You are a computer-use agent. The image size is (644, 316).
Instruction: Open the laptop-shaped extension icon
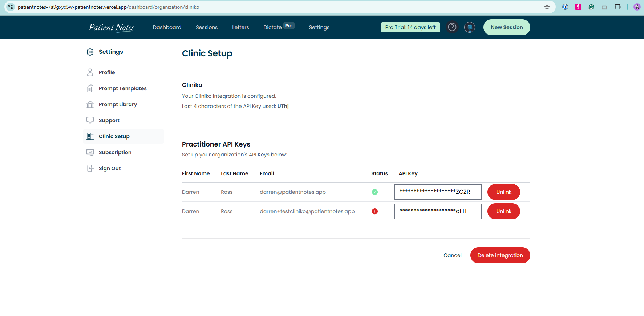click(604, 7)
